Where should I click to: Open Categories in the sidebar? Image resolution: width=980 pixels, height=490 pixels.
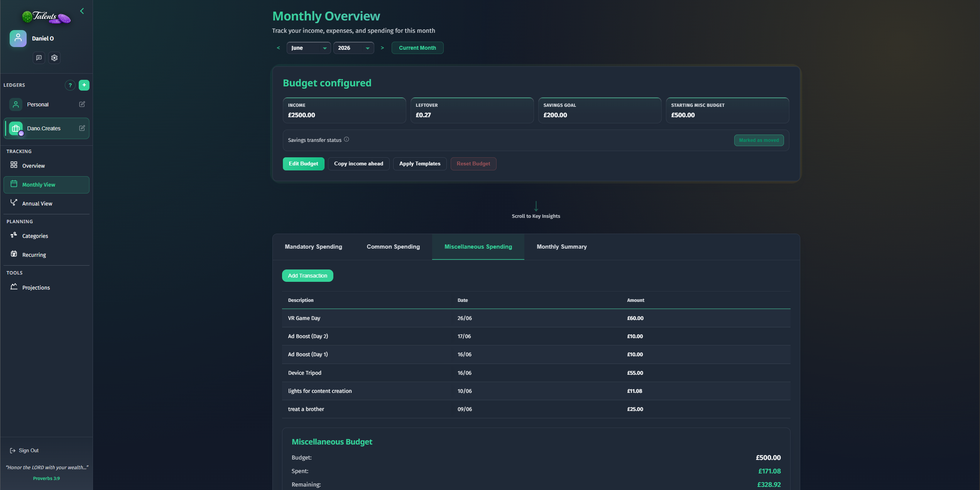click(46, 236)
